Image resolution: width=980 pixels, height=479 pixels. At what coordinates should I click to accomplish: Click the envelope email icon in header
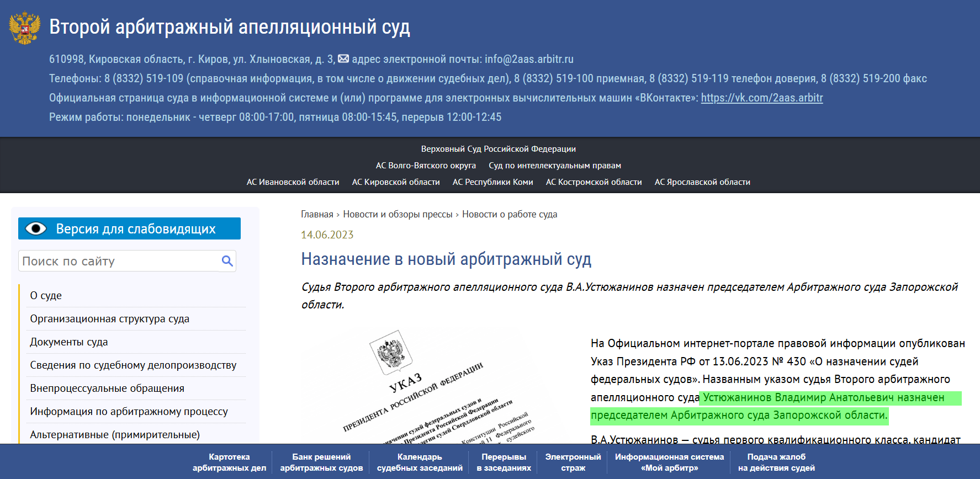343,58
